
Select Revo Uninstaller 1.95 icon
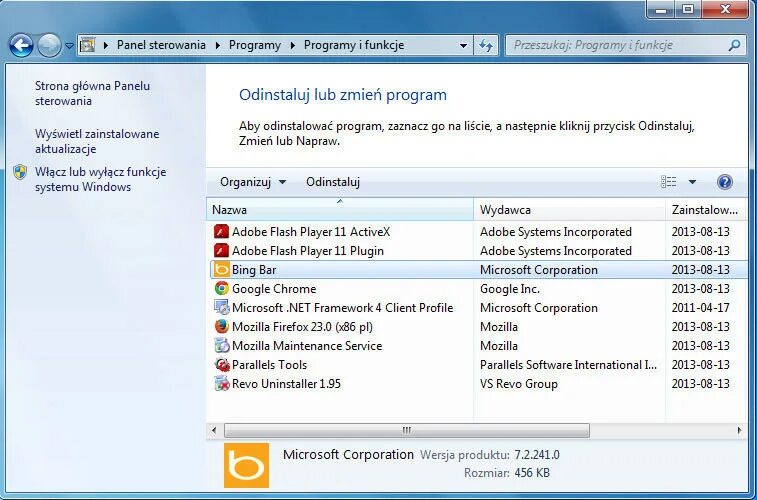[x=221, y=384]
